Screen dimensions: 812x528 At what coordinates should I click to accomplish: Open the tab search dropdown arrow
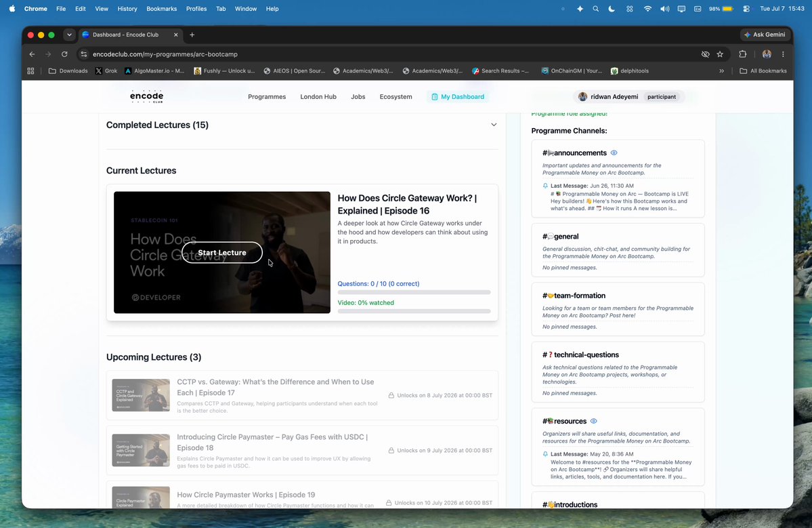coord(69,35)
